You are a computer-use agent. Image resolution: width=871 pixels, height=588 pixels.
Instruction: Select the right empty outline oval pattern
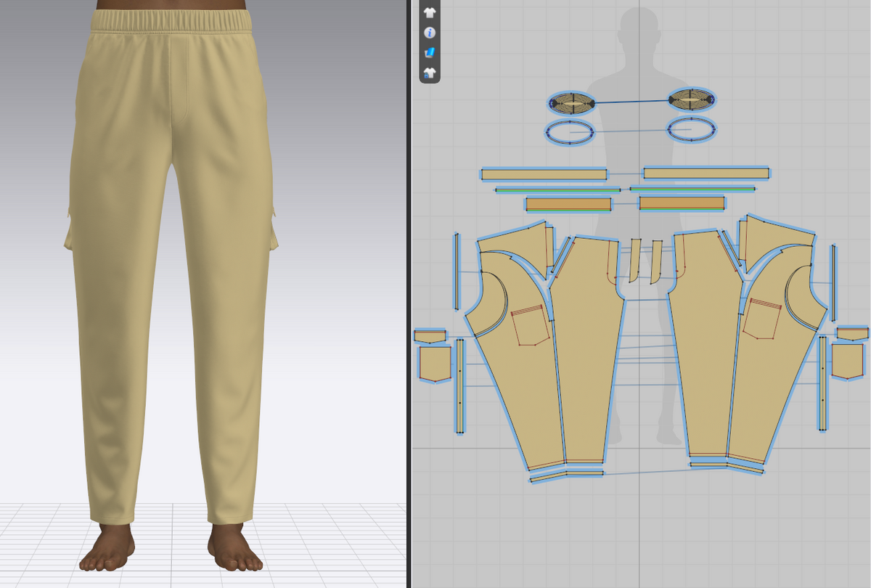(692, 130)
